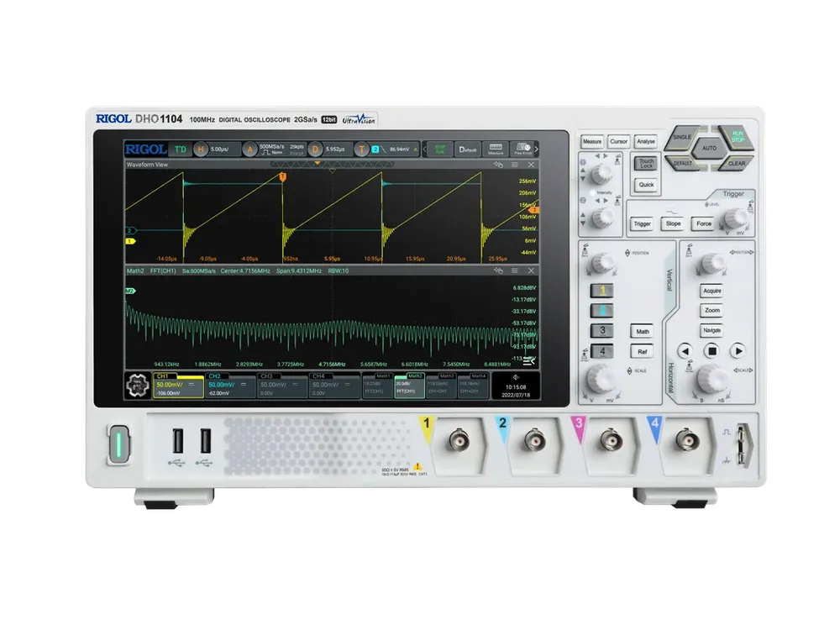Select the Math1 label
The width and height of the screenshot is (840, 630).
coord(378,386)
